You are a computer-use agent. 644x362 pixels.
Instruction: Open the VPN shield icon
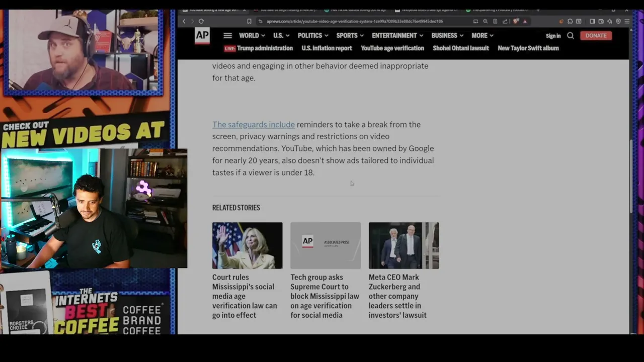(x=618, y=21)
